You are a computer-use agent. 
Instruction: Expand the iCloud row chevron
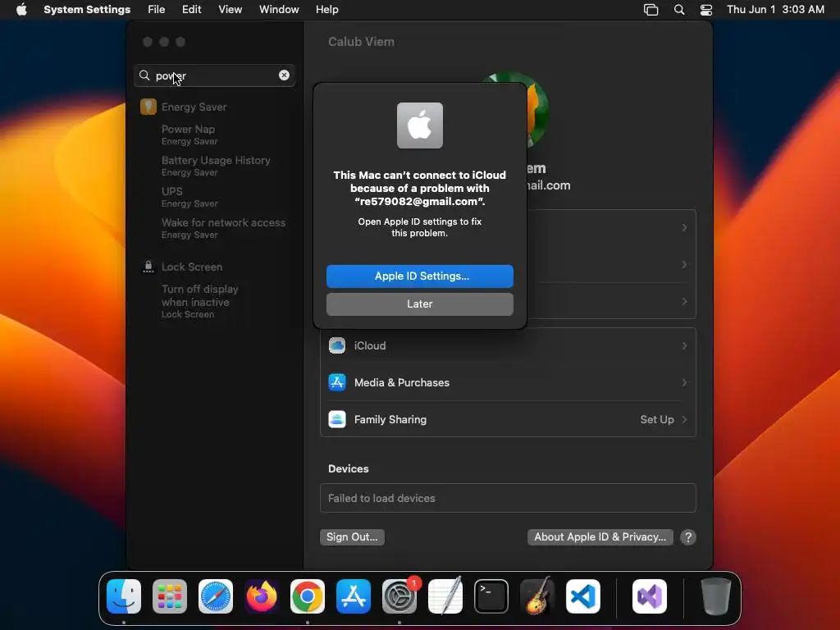pyautogui.click(x=684, y=345)
